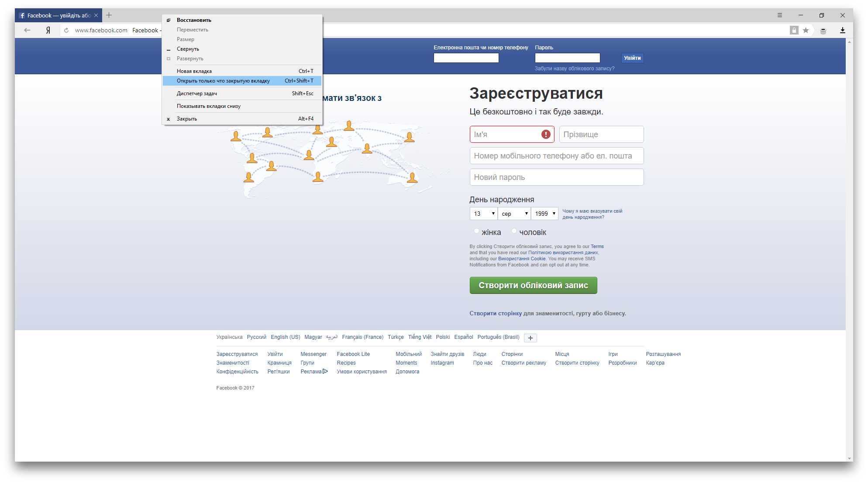Select the 'жінка' radio button
Screen dimensions: 868x483
(x=476, y=231)
